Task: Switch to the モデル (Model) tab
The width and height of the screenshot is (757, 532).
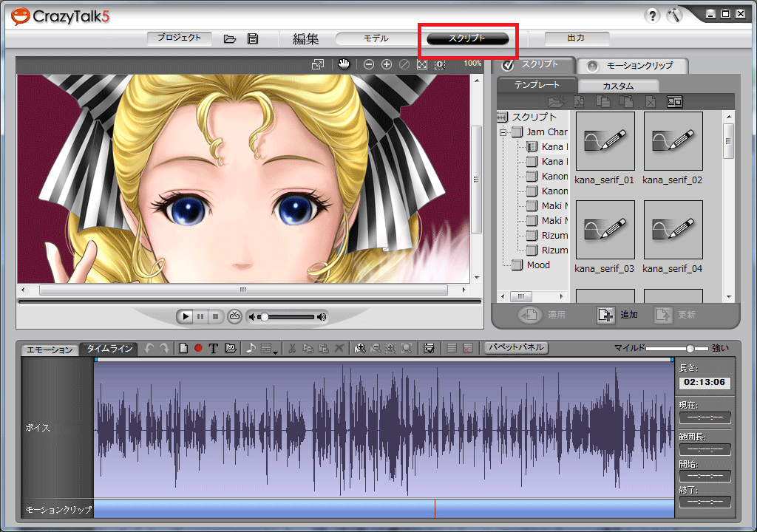Action: pyautogui.click(x=376, y=38)
